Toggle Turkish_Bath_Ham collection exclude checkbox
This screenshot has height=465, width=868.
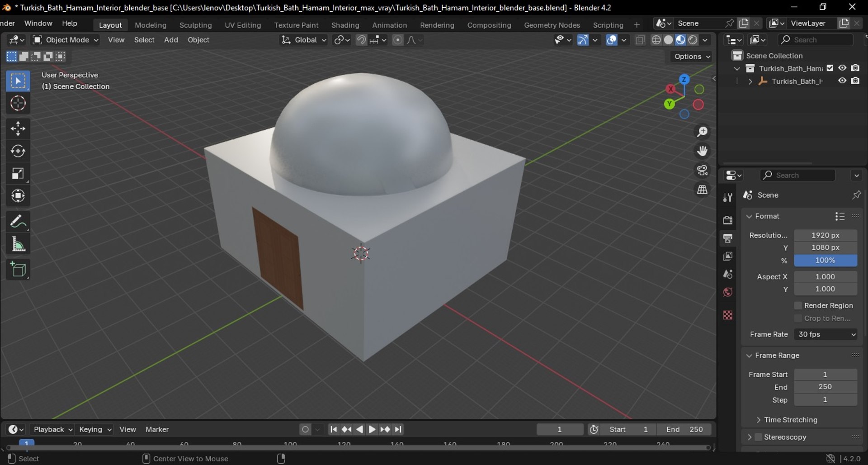pos(830,68)
